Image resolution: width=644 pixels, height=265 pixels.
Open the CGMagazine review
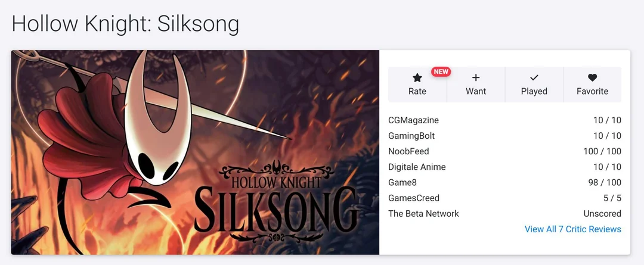point(505,120)
